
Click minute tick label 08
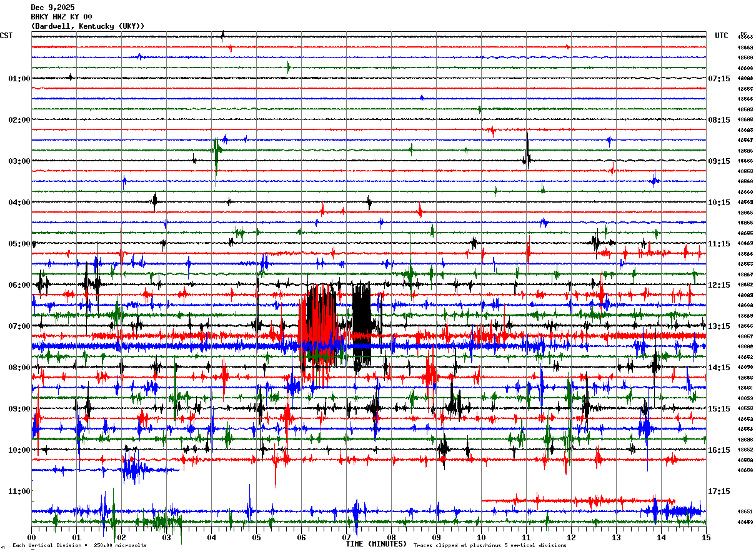click(391, 537)
